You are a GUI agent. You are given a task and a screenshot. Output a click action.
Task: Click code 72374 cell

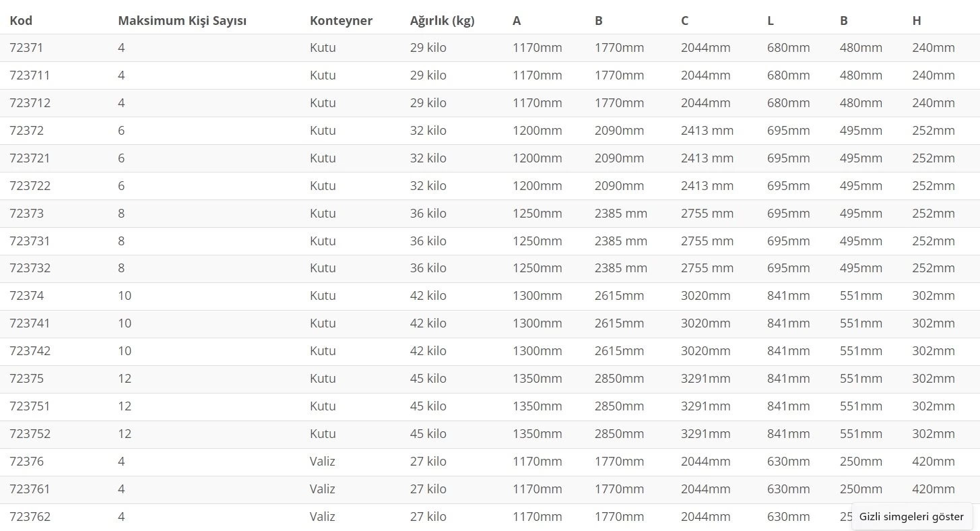point(26,296)
